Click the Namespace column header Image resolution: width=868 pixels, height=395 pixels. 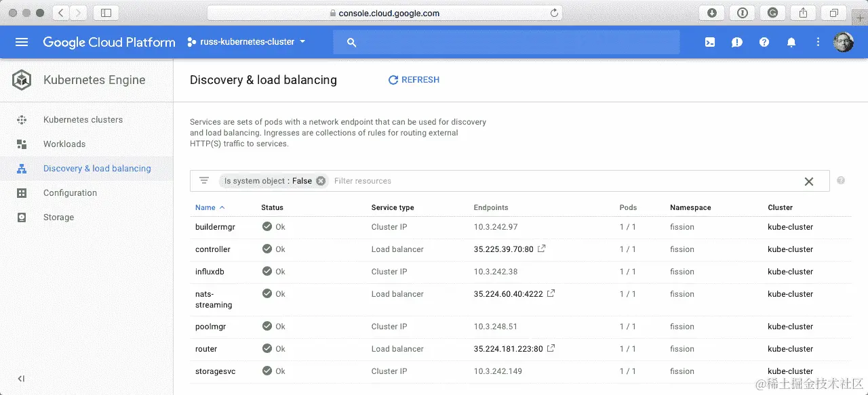coord(690,207)
